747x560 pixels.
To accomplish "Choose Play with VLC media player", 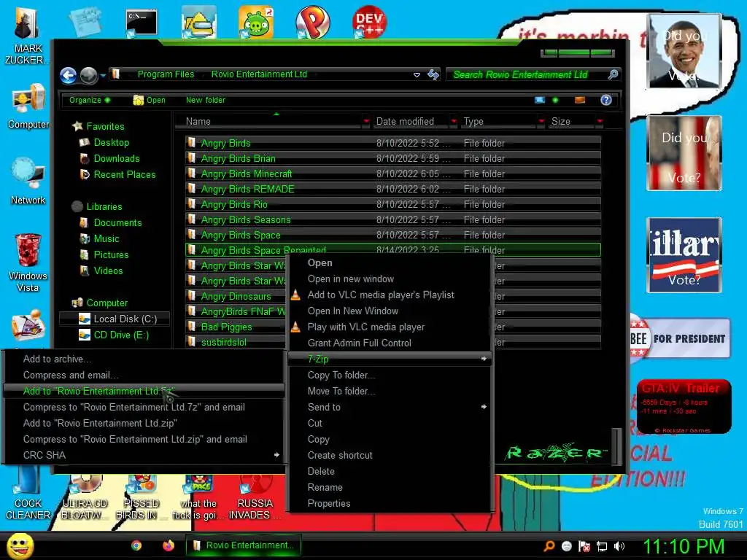I will point(390,327).
